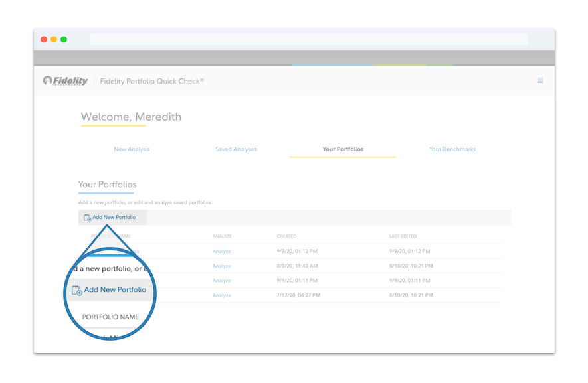The height and width of the screenshot is (383, 588).
Task: Analyze the portfolio created 7/17/20, 04:27 PM
Action: coord(221,295)
